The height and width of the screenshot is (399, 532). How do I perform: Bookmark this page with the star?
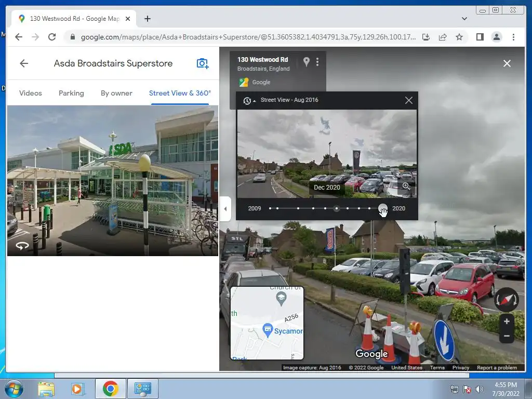point(459,37)
